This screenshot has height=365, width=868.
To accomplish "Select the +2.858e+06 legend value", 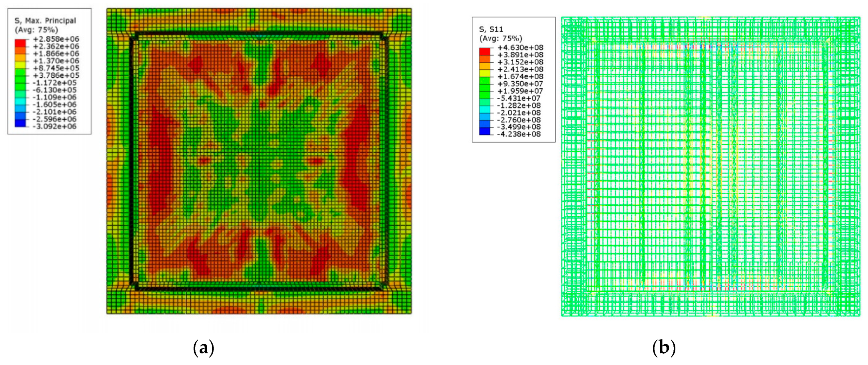I will click(56, 39).
